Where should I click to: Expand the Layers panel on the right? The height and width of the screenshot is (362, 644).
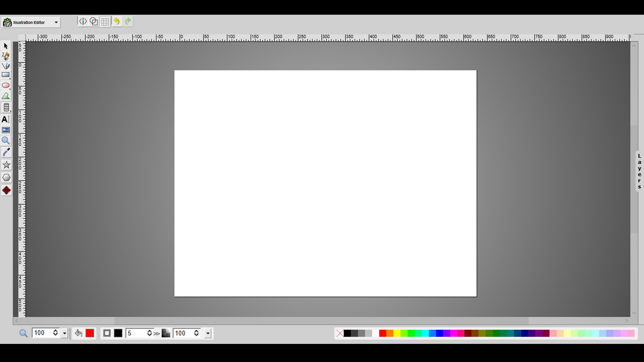pos(639,171)
